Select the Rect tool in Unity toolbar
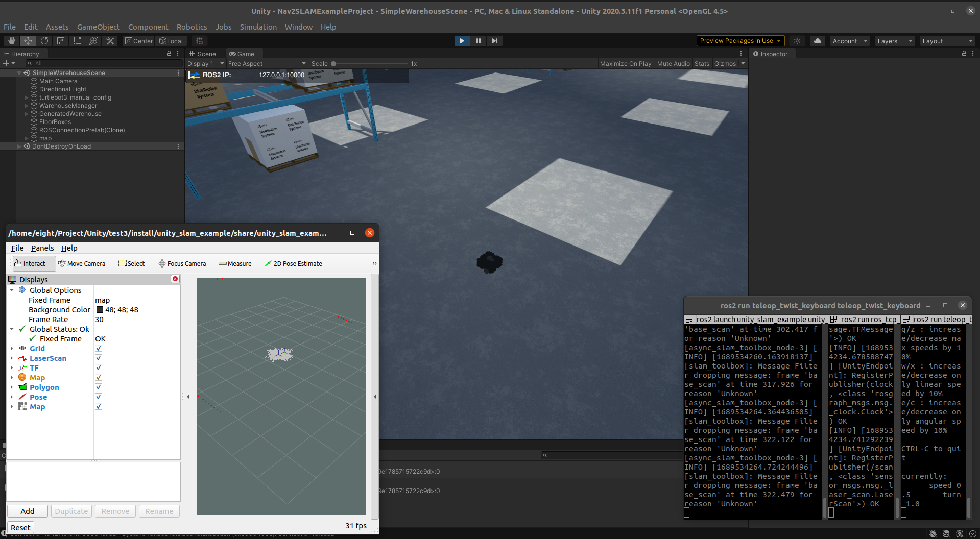This screenshot has height=539, width=980. 77,41
